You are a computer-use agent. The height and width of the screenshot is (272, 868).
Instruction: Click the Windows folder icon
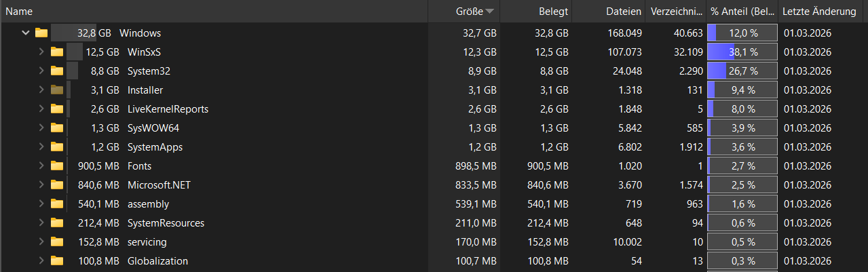click(x=41, y=33)
